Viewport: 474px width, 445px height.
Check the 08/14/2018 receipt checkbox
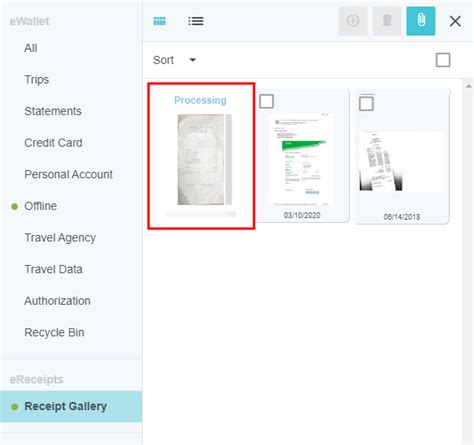point(366,104)
